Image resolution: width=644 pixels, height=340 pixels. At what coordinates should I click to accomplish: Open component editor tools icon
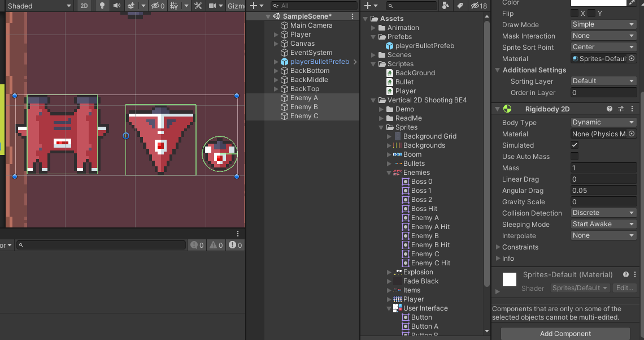click(x=198, y=6)
